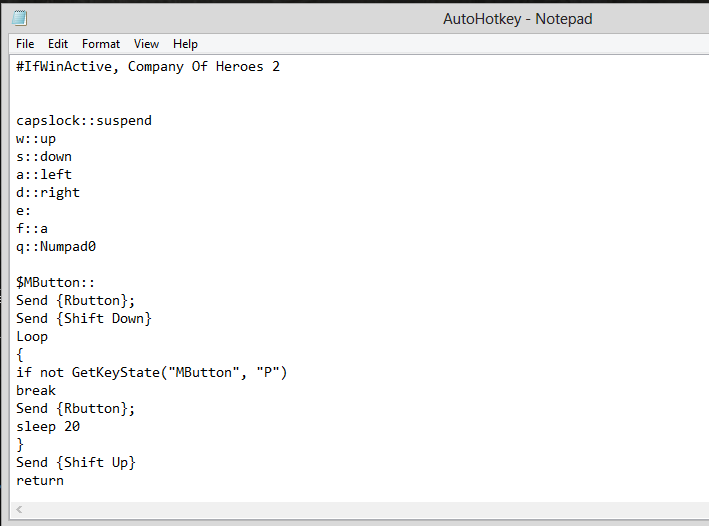Viewport: 709px width, 526px height.
Task: Click the AutoHotkey - Notepad title bar
Action: [518, 19]
